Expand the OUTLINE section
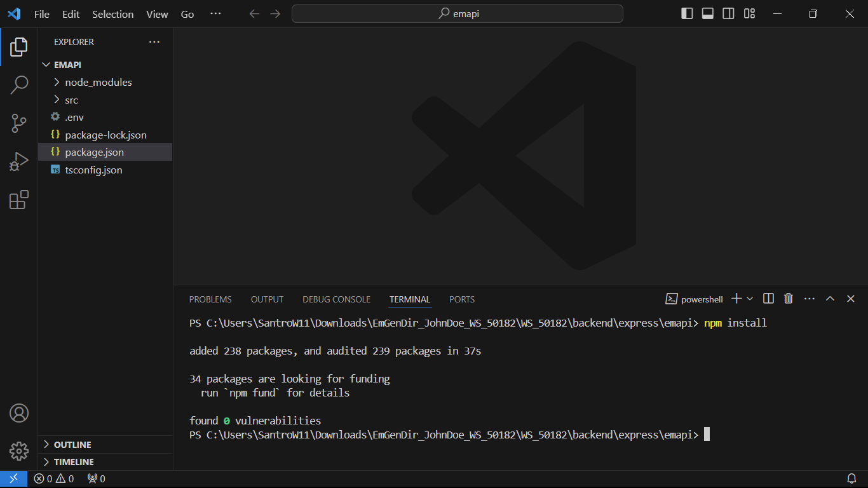Screen dimensions: 868x488 pyautogui.click(x=105, y=445)
